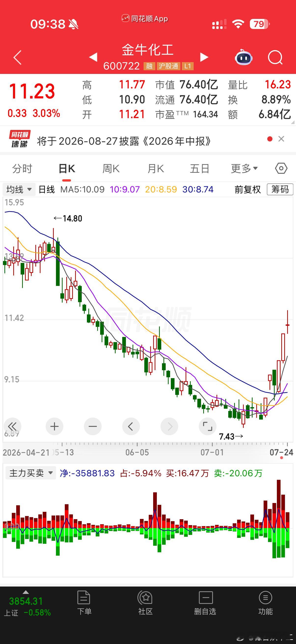Image resolution: width=296 pixels, height=644 pixels.
Task: Select the 日K tab
Action: pyautogui.click(x=67, y=169)
